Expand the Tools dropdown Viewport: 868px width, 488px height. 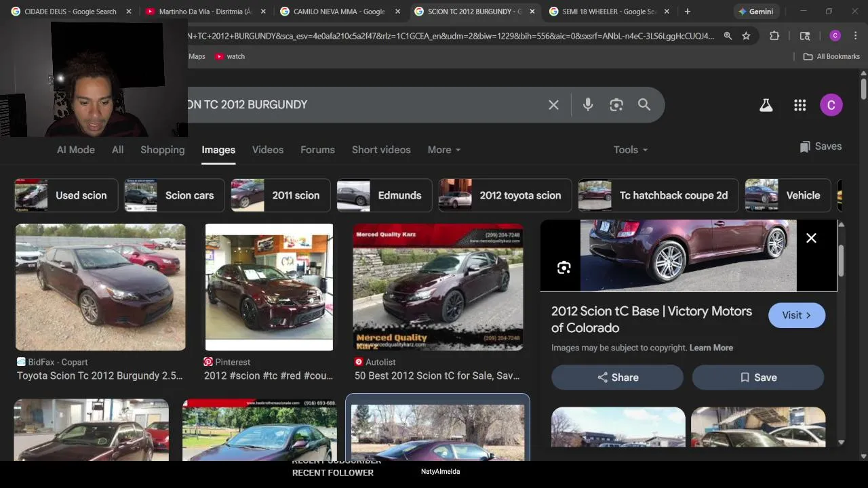(631, 150)
